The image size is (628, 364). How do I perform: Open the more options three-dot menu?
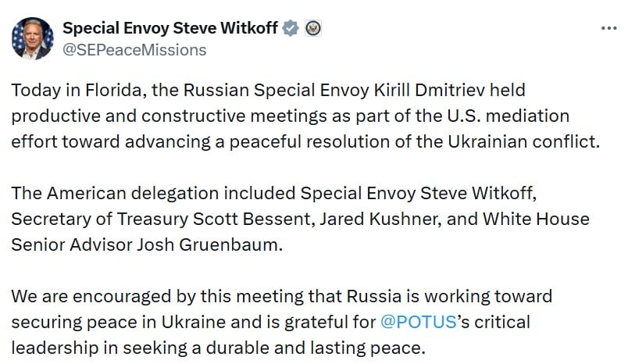(608, 29)
